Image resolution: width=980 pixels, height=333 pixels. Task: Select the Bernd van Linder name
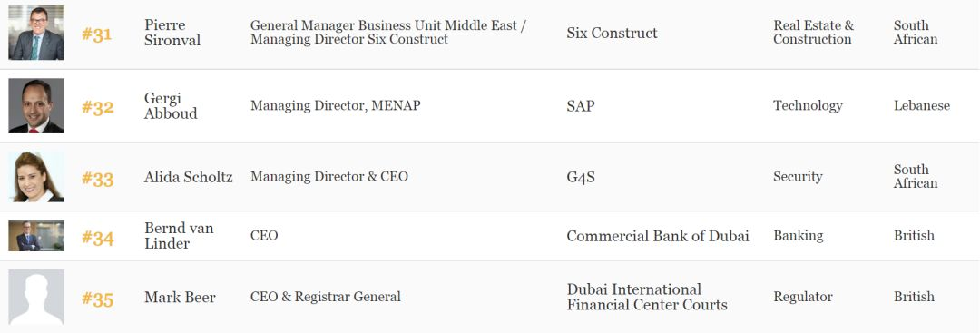(x=179, y=236)
